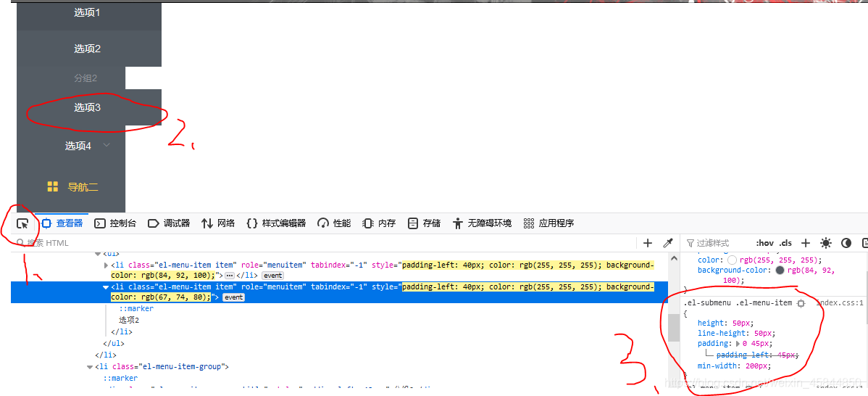Collapse the highlighted li el-menu-item node
Image resolution: width=868 pixels, height=396 pixels.
[x=107, y=287]
